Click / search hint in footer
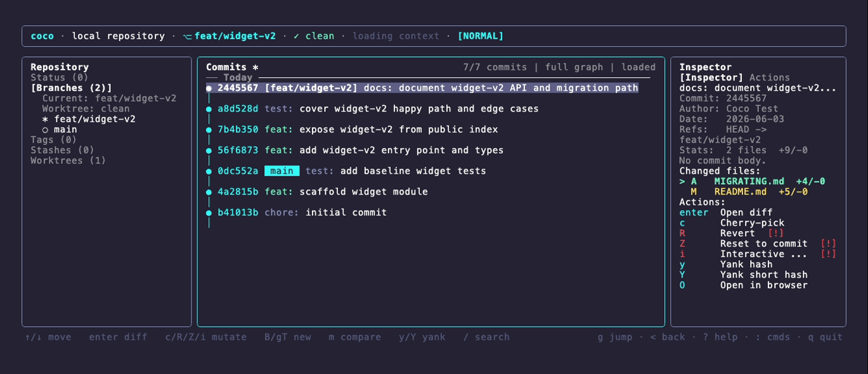The image size is (868, 374). 486,337
